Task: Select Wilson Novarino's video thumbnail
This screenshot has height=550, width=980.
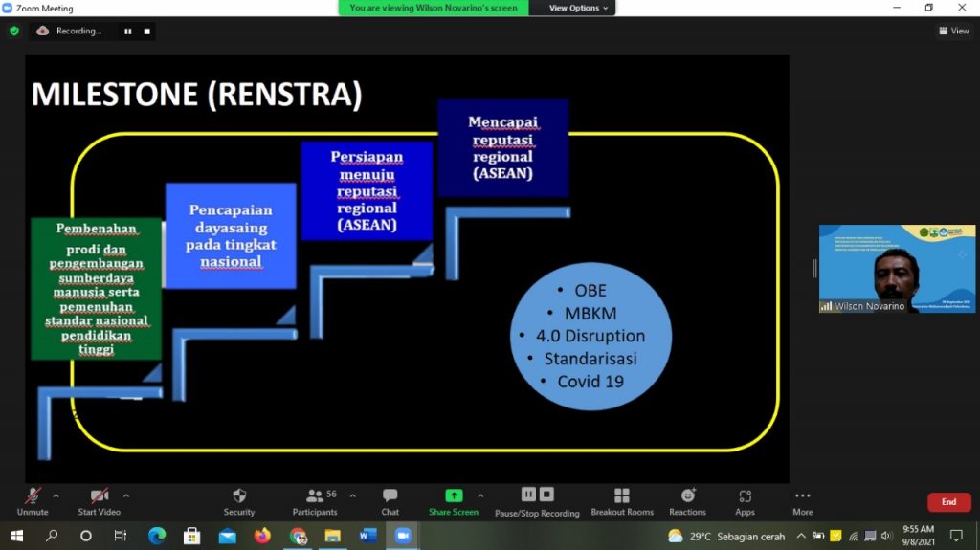Action: [897, 269]
